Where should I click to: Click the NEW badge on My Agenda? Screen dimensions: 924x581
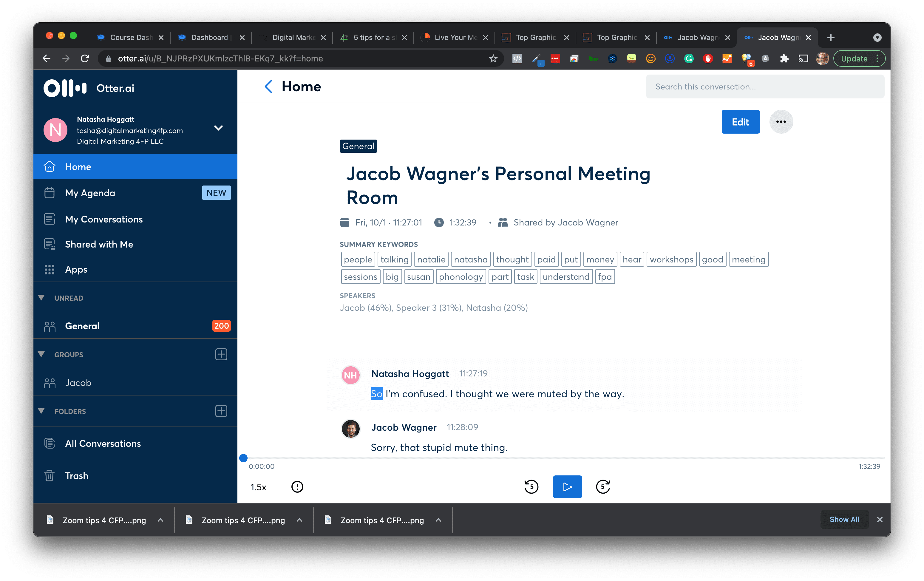click(x=216, y=193)
